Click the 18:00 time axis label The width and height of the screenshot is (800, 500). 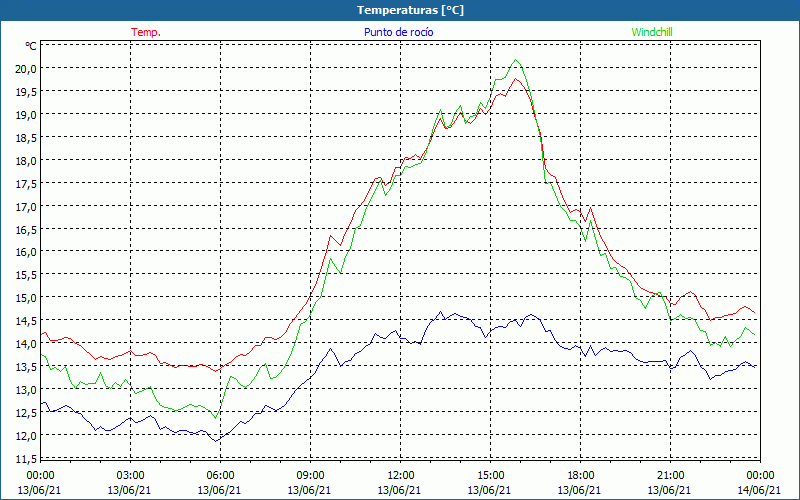[581, 476]
